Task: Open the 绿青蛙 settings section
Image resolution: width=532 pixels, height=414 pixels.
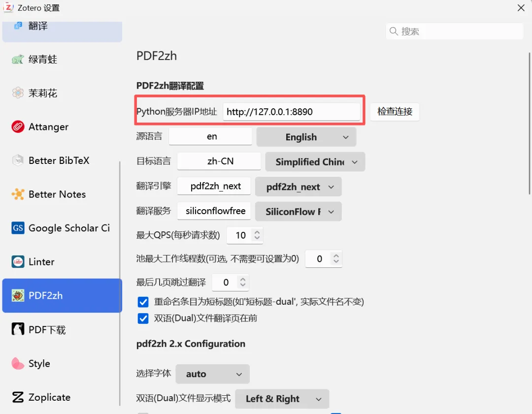Action: tap(62, 60)
